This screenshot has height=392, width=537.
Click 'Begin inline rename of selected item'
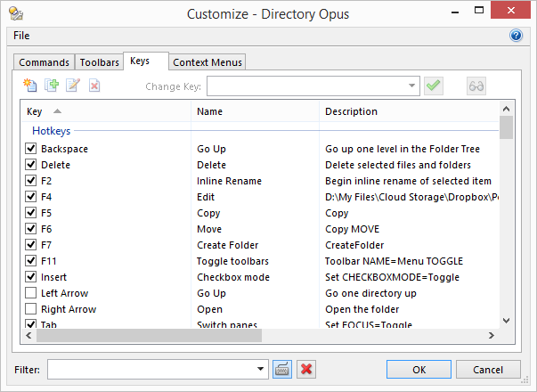[x=408, y=181]
